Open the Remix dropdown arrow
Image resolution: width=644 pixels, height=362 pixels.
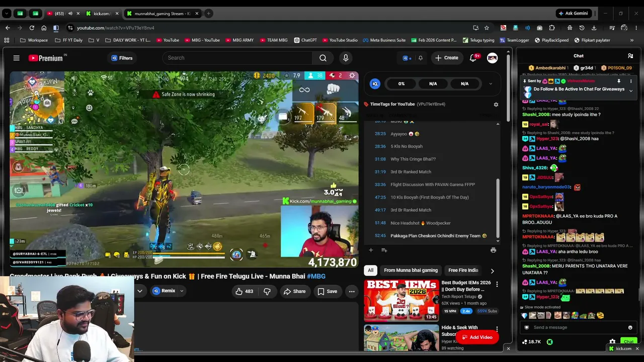point(182,291)
